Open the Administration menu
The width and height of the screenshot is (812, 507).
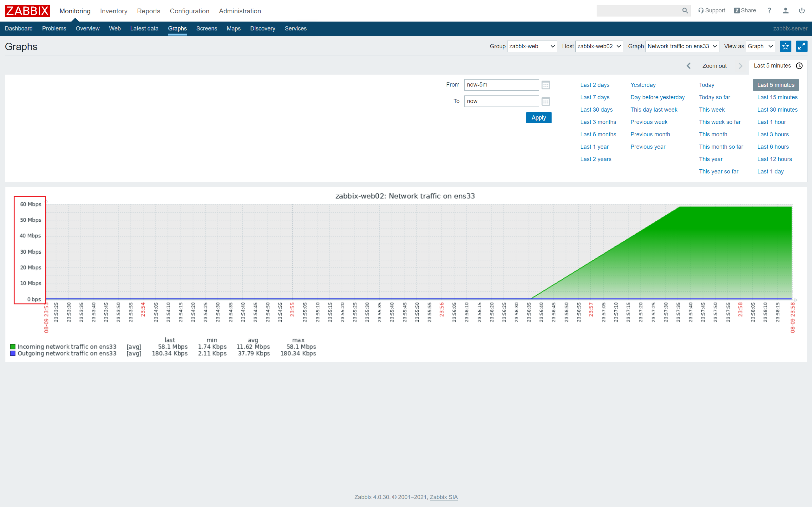coord(240,11)
